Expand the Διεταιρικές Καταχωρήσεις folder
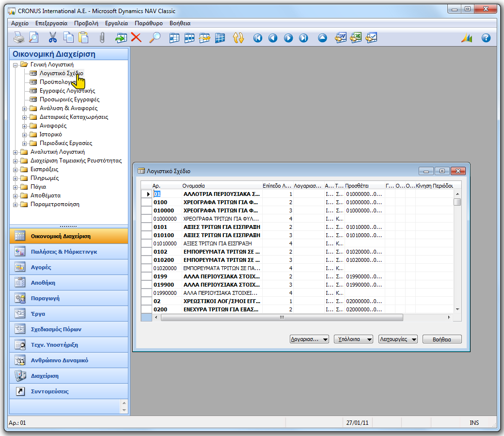The width and height of the screenshot is (504, 436). pos(24,117)
